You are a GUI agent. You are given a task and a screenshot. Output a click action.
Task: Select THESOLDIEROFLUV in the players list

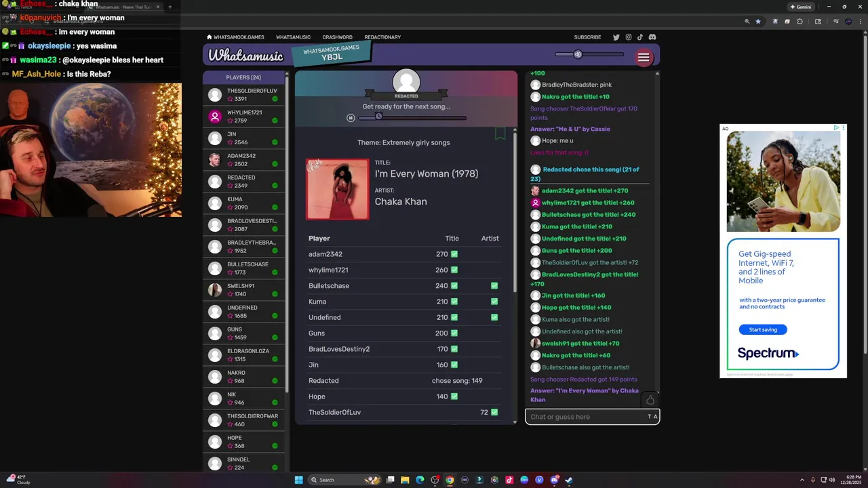[x=243, y=95]
